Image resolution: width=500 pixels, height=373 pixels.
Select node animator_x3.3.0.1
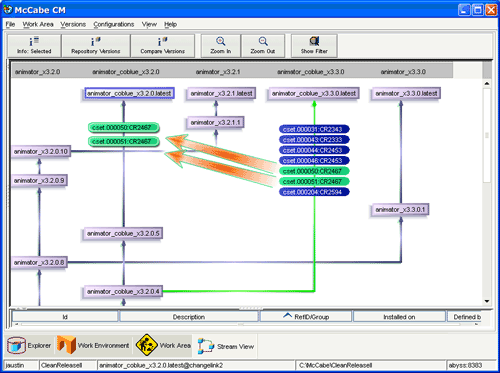tap(400, 210)
